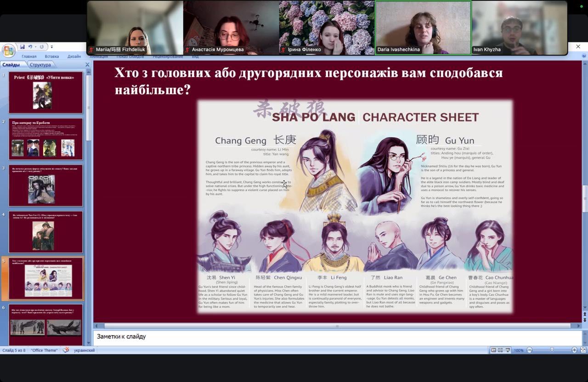Click the украинский language indicator

pos(84,350)
